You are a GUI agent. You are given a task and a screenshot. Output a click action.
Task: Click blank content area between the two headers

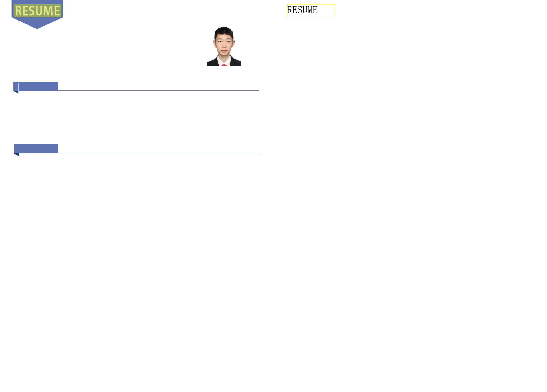click(x=136, y=117)
